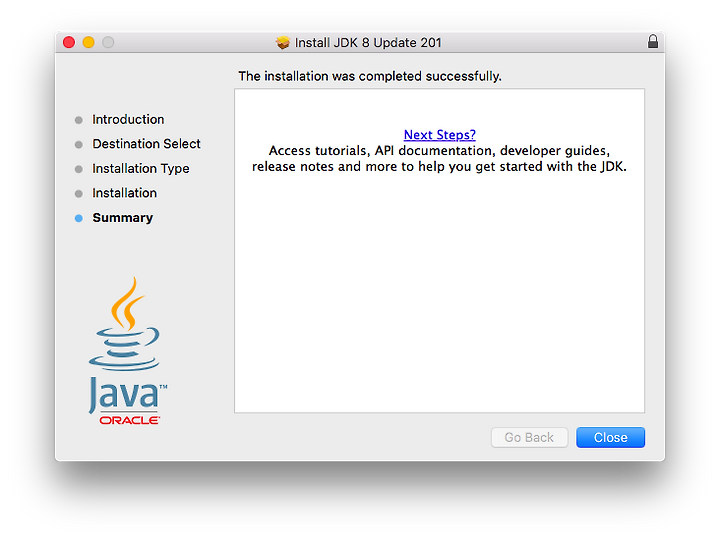Image resolution: width=720 pixels, height=540 pixels.
Task: Click 'installation was completed successfully' message
Action: tap(370, 76)
